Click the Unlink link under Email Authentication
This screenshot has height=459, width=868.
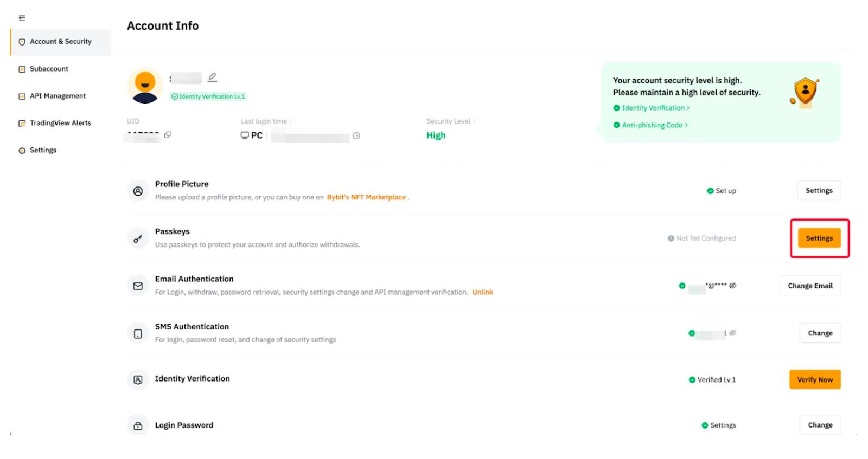point(482,292)
